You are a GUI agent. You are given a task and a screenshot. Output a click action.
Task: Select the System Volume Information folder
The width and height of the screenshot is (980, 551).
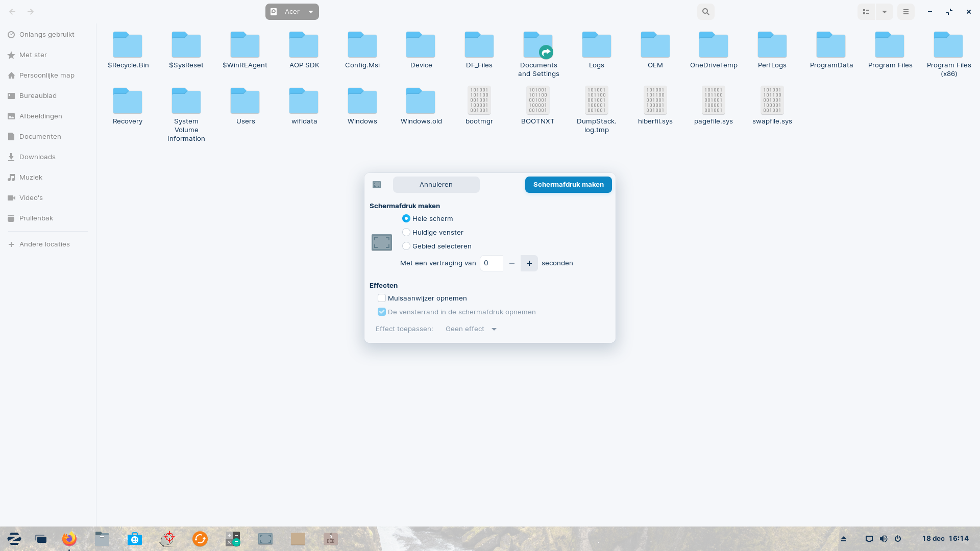click(186, 114)
